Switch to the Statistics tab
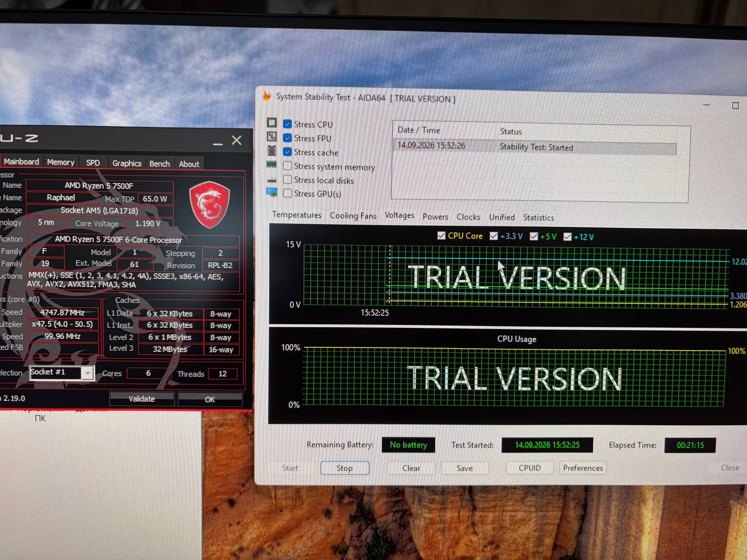 coord(539,218)
